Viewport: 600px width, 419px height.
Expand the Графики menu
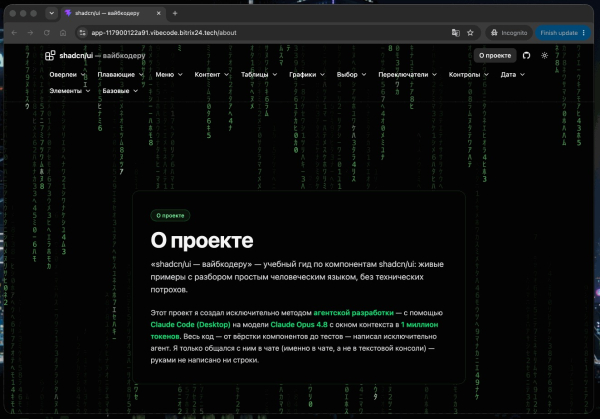307,75
